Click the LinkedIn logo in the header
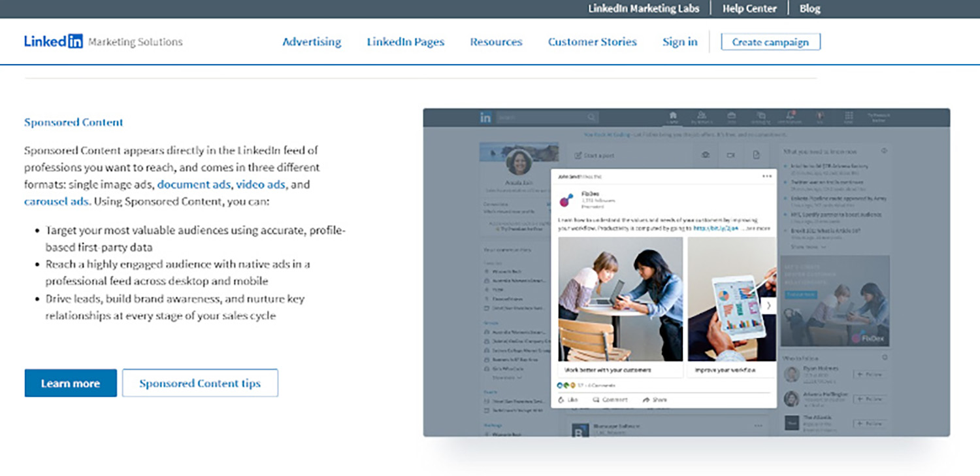The height and width of the screenshot is (476, 980). [x=54, y=42]
